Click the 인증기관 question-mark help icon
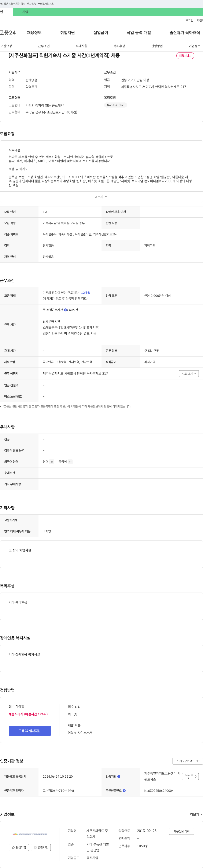This screenshot has height=868, width=203. tap(119, 777)
